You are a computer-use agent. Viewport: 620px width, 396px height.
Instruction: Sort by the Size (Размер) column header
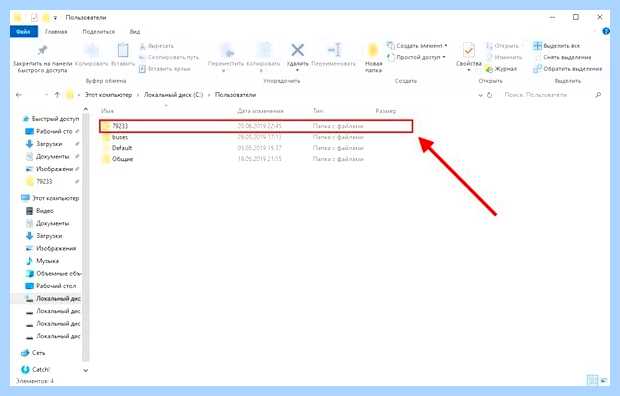pyautogui.click(x=386, y=111)
